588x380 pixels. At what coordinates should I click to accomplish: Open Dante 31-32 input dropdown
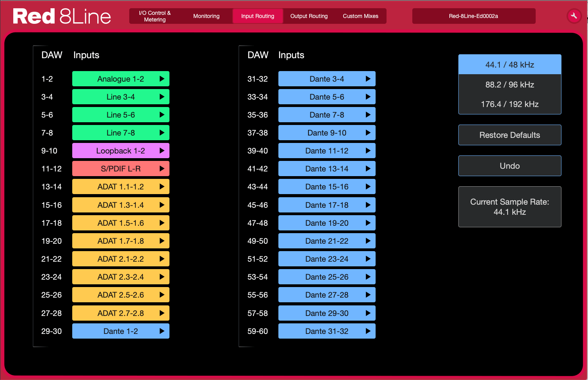[x=327, y=331]
